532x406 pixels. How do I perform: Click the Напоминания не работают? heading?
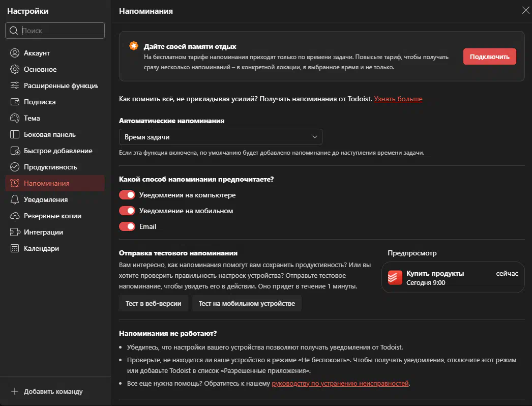[168, 333]
